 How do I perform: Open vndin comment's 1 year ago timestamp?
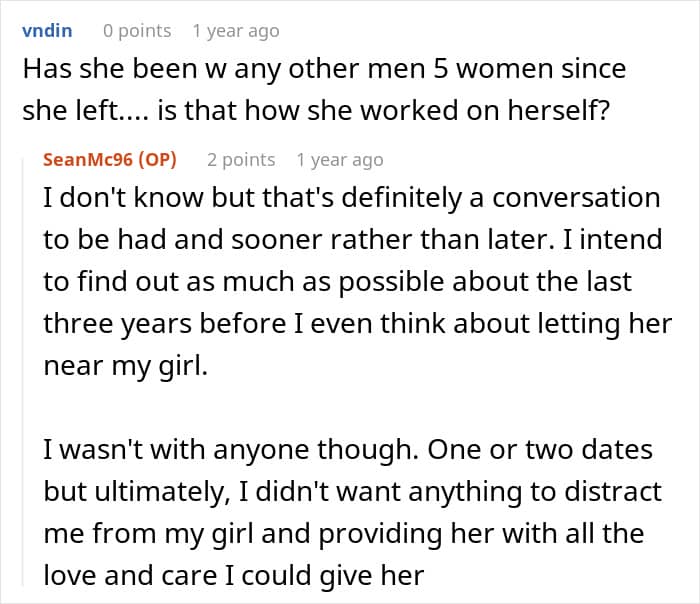tap(236, 31)
